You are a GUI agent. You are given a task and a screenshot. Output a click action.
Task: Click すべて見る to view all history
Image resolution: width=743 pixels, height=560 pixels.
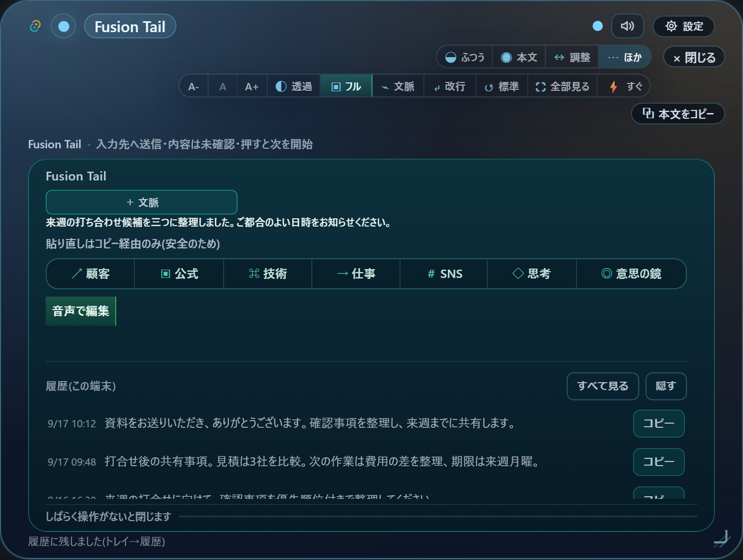tap(603, 386)
